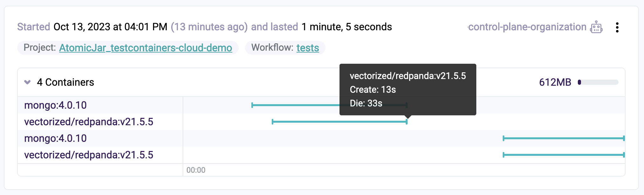Select the Started date heading
Image resolution: width=644 pixels, height=195 pixels.
[x=33, y=27]
